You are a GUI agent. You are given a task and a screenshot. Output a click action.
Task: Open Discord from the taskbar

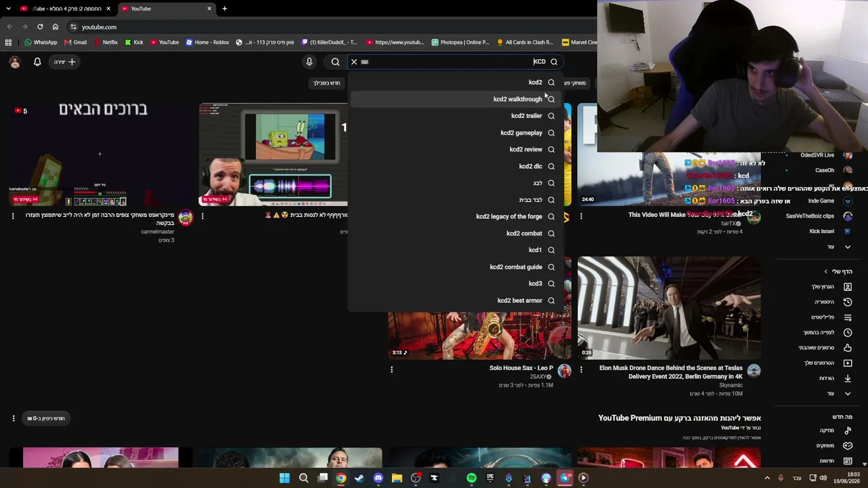coord(378,479)
